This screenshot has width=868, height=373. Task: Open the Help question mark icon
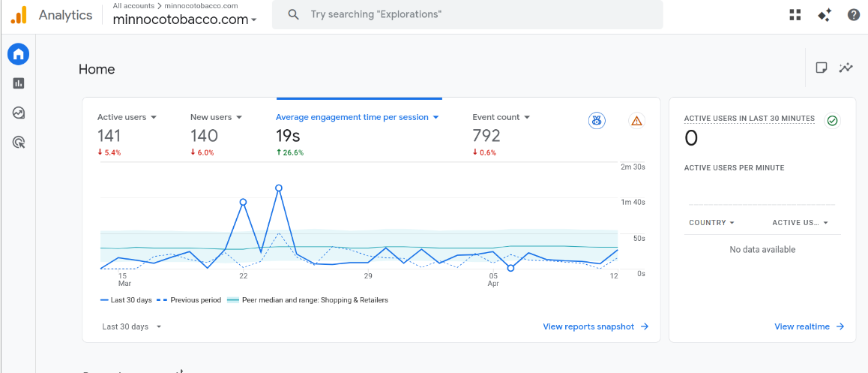click(854, 15)
